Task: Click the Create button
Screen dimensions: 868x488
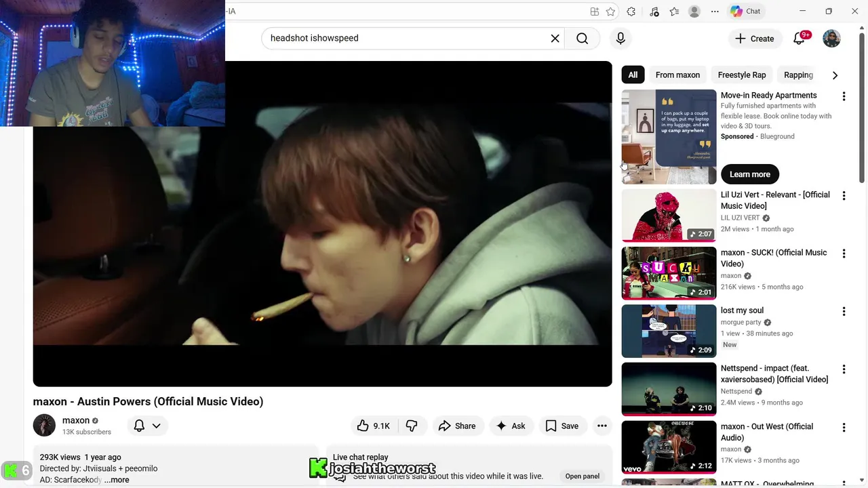Action: [x=754, y=39]
